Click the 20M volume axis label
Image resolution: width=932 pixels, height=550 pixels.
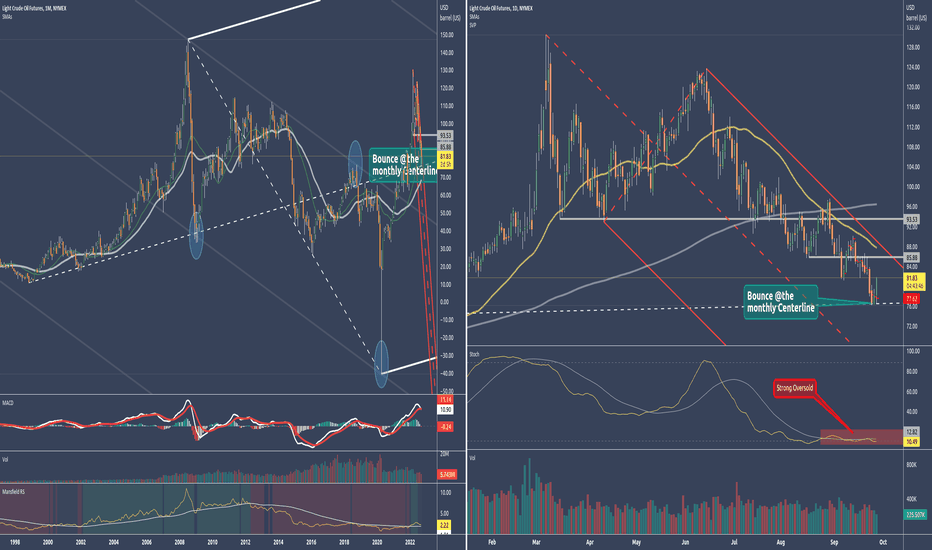[x=444, y=454]
